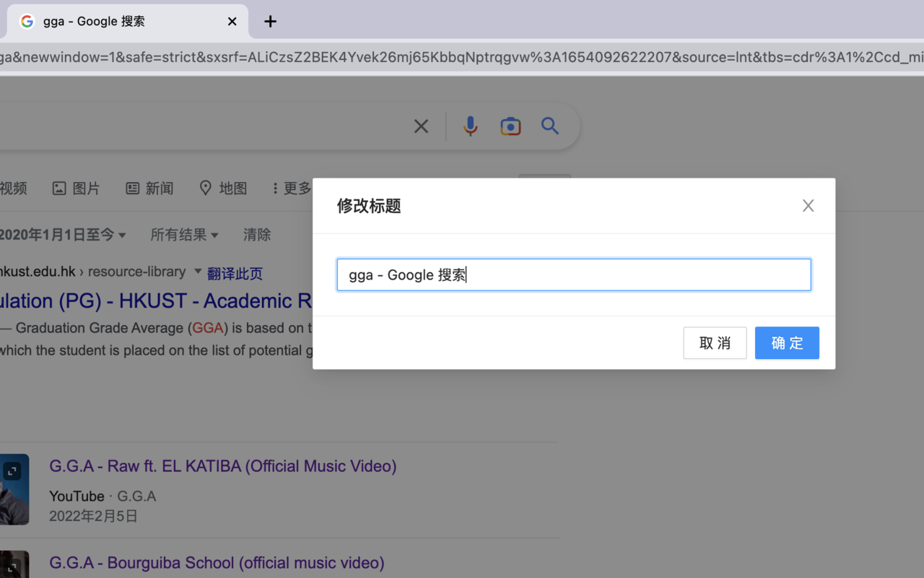Click the G.G.A Raw video thumbnail

pyautogui.click(x=14, y=489)
